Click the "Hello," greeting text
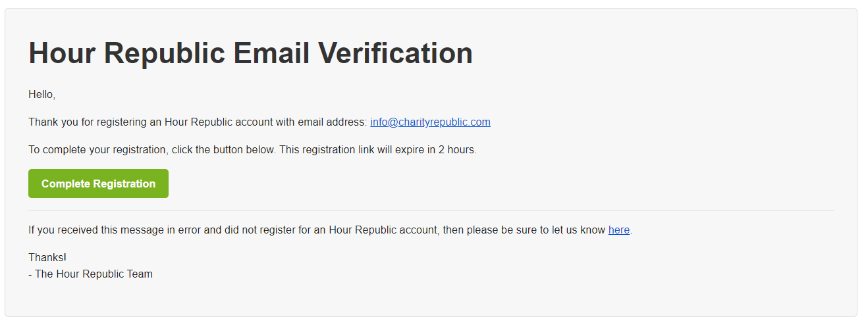 pyautogui.click(x=42, y=95)
